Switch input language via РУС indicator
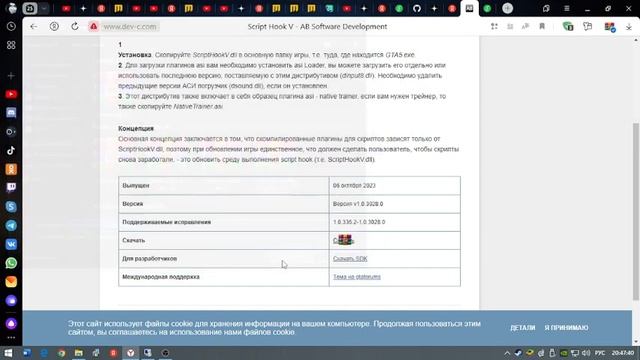The height and width of the screenshot is (360, 640). (600, 353)
